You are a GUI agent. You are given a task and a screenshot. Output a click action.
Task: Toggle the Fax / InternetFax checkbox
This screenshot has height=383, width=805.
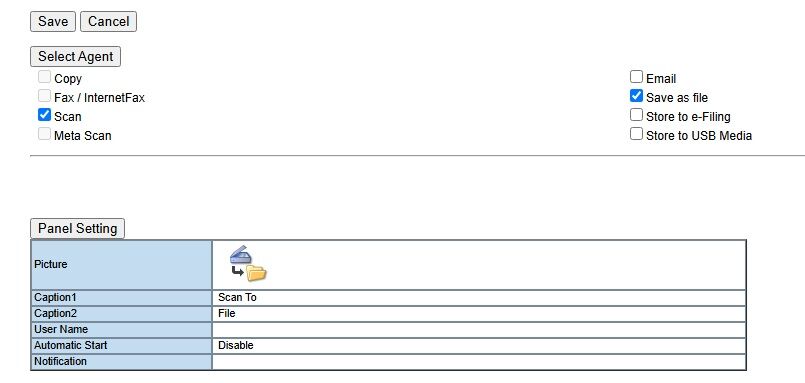point(45,96)
